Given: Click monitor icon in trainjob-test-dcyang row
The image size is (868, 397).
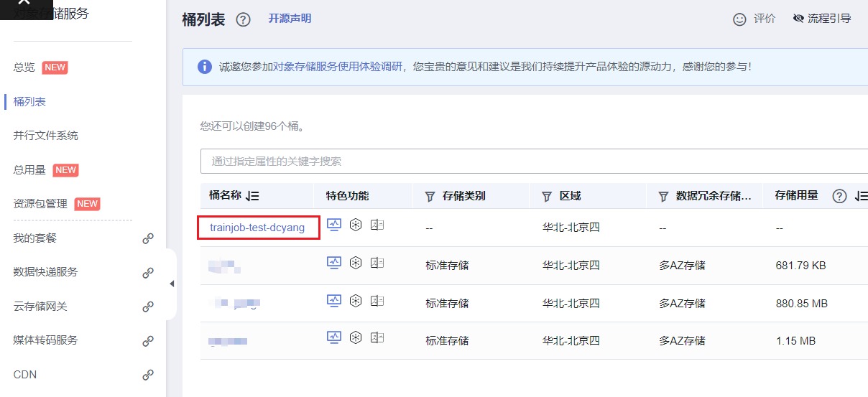Looking at the screenshot, I should pos(334,225).
